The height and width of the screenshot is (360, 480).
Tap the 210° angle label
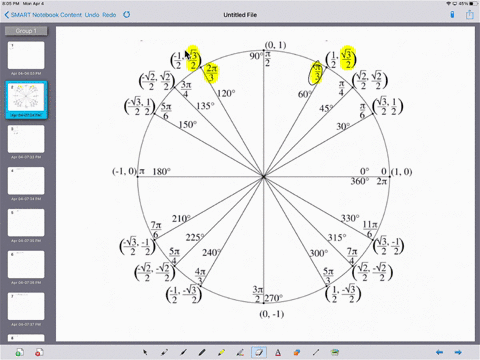181,219
